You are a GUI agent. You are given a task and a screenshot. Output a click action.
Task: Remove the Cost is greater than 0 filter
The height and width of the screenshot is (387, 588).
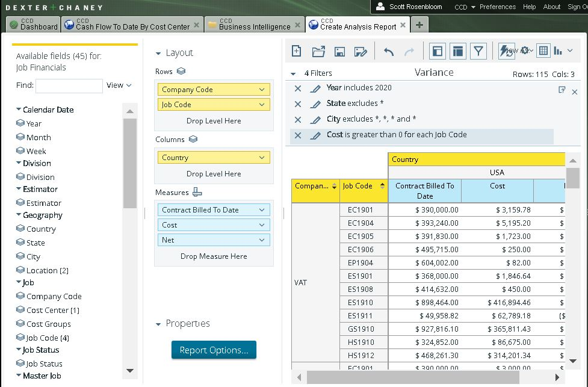[x=298, y=135]
